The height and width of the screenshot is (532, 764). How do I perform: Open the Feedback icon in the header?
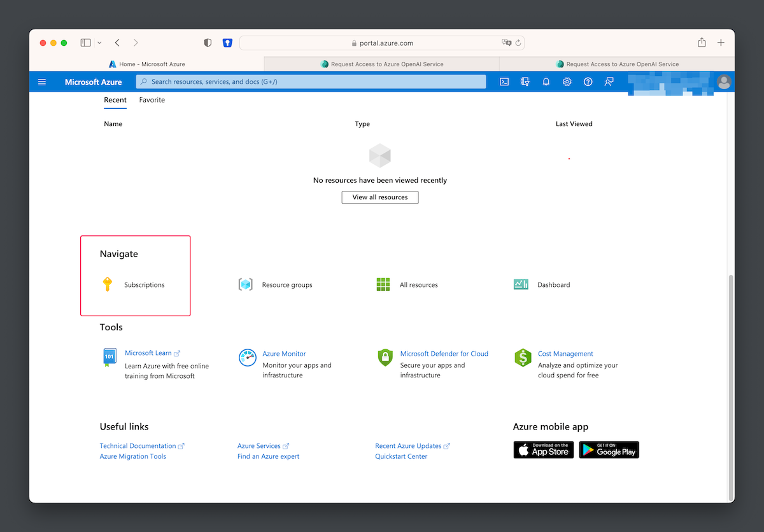(609, 82)
